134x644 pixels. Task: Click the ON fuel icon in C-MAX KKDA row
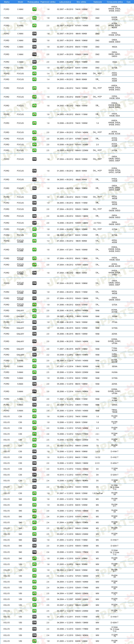pos(34,47)
